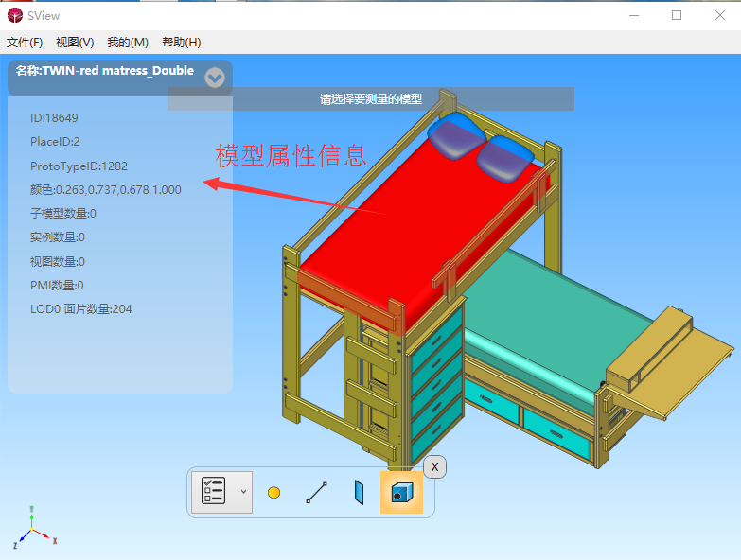Click the 请选择要测量的模型 prompt bar
This screenshot has height=560, width=741.
[x=371, y=98]
